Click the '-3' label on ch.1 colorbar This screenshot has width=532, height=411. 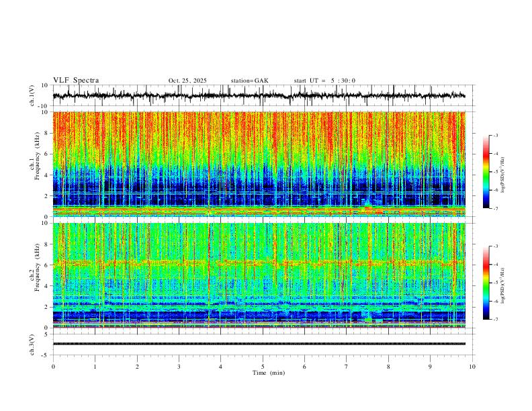click(496, 135)
